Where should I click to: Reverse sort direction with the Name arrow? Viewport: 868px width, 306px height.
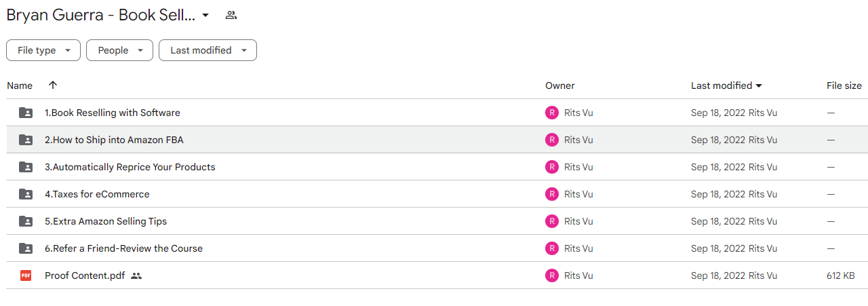click(x=53, y=85)
